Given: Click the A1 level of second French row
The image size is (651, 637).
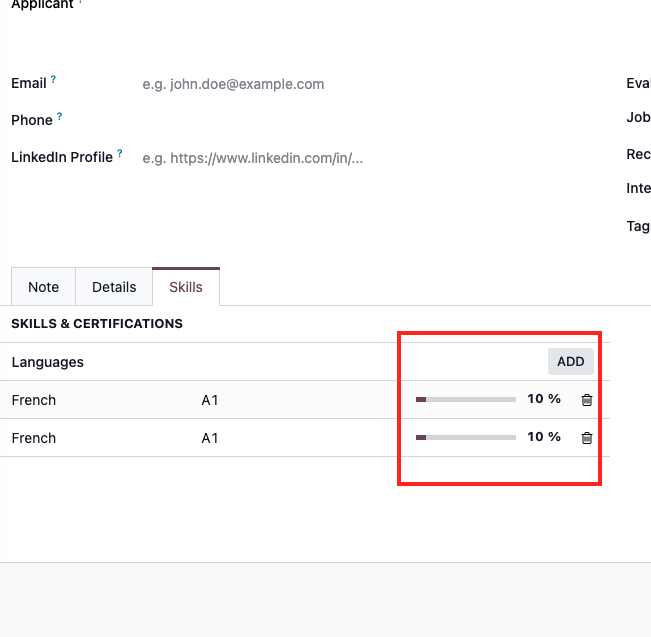Looking at the screenshot, I should coord(210,438).
